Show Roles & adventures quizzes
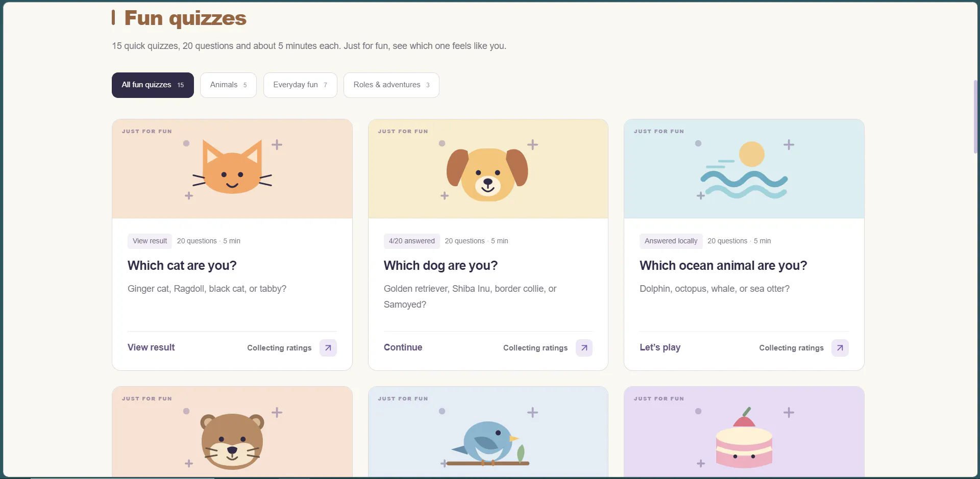 coord(391,85)
